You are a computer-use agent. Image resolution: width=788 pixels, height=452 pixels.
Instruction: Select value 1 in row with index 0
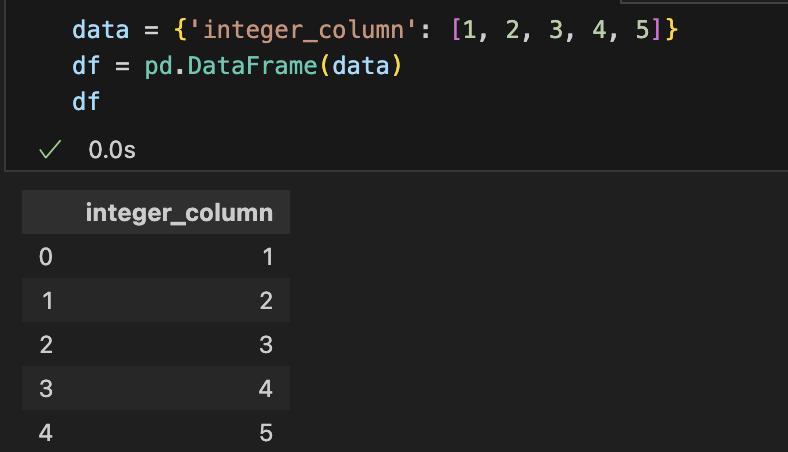point(268,257)
